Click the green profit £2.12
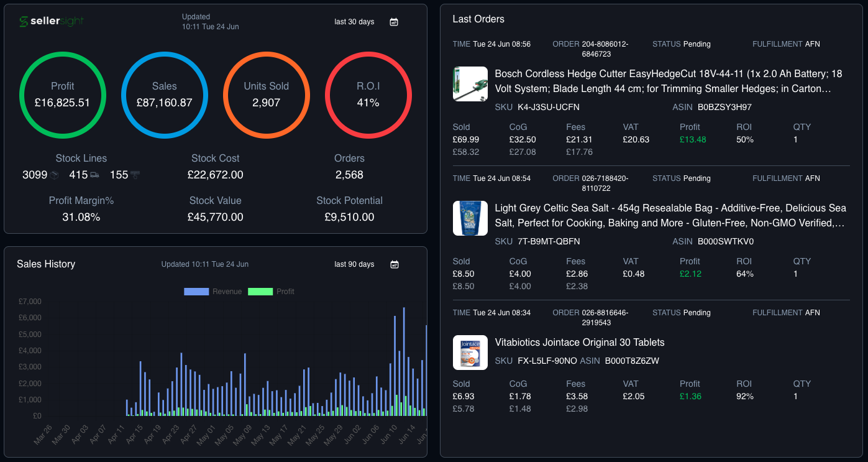This screenshot has height=462, width=868. click(690, 274)
